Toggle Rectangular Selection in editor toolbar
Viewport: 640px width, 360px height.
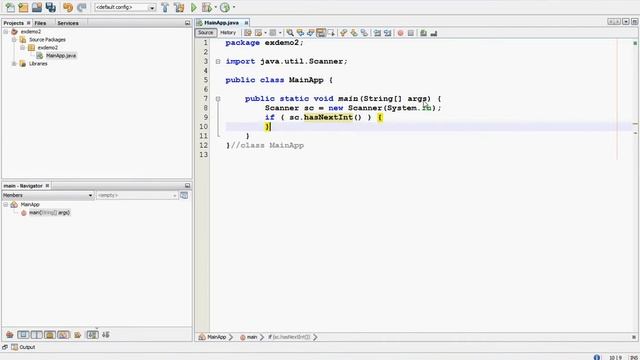[x=331, y=33]
